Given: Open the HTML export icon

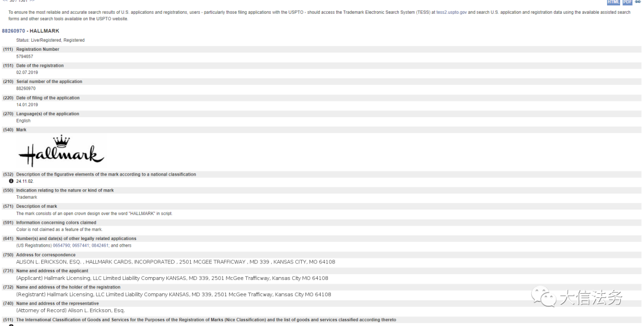Looking at the screenshot, I should coord(613,2).
